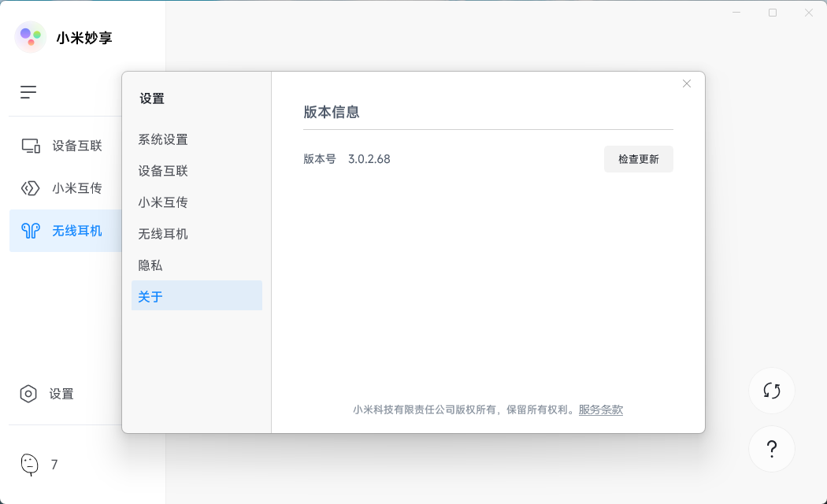This screenshot has height=504, width=827.
Task: Open help via the question mark floating button
Action: pyautogui.click(x=772, y=449)
